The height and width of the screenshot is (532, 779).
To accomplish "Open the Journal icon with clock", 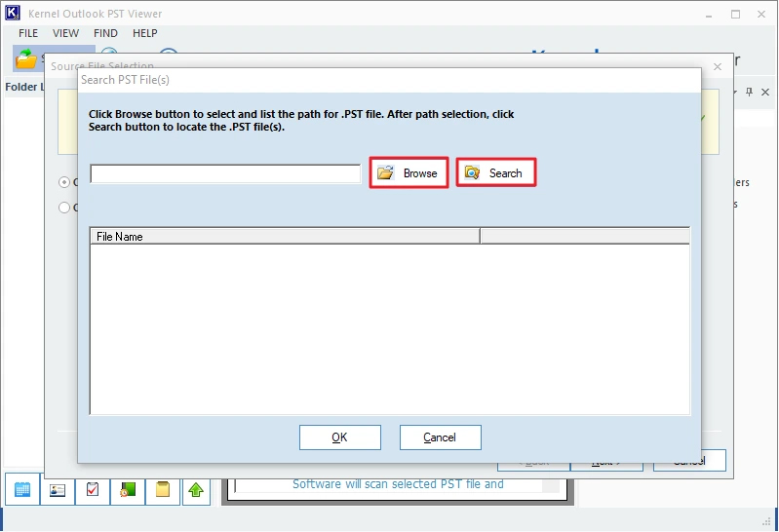I will click(x=128, y=490).
